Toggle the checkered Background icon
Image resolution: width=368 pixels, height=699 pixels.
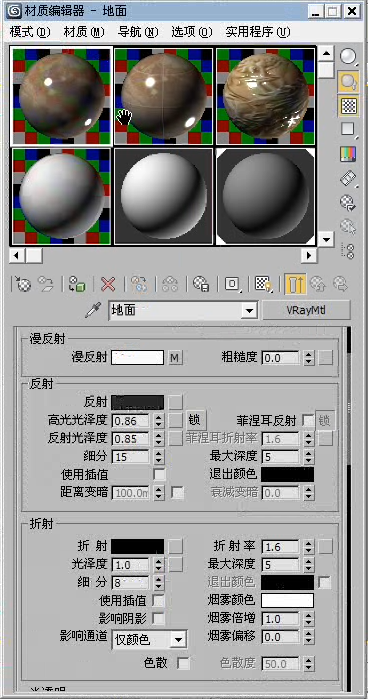pyautogui.click(x=348, y=106)
